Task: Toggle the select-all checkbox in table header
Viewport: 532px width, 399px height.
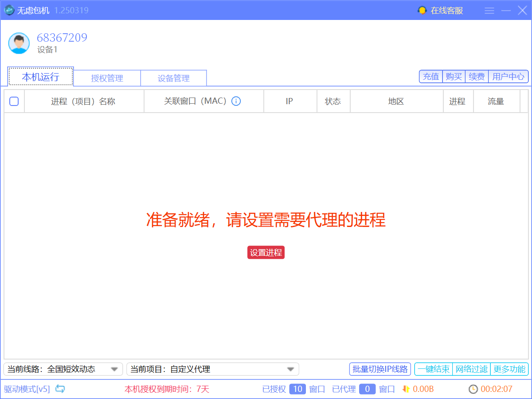Action: click(14, 102)
